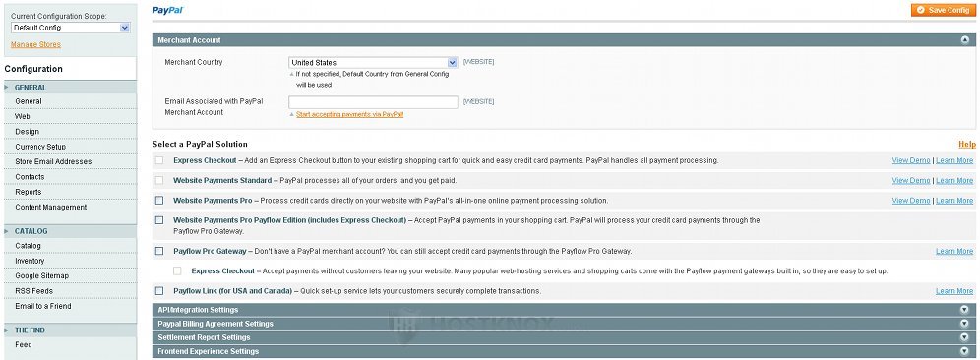
Task: View Demo for Express Checkout
Action: pyautogui.click(x=910, y=160)
